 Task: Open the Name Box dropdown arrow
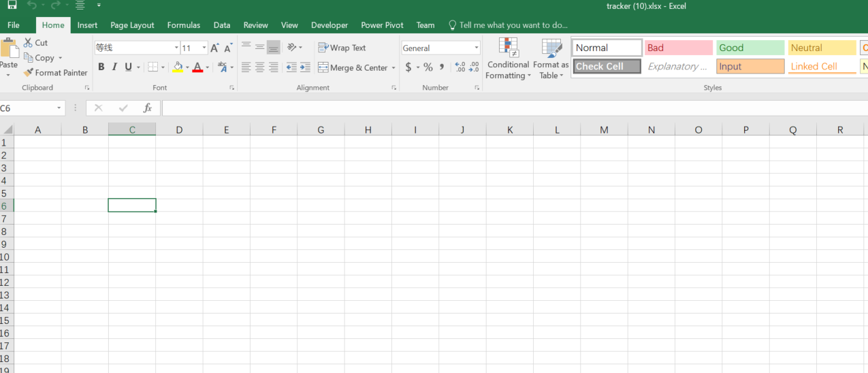(x=59, y=108)
